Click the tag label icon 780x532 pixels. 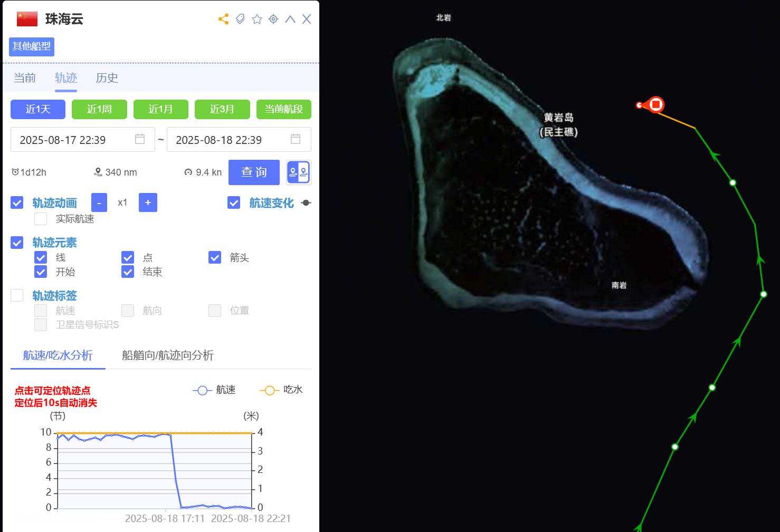240,20
